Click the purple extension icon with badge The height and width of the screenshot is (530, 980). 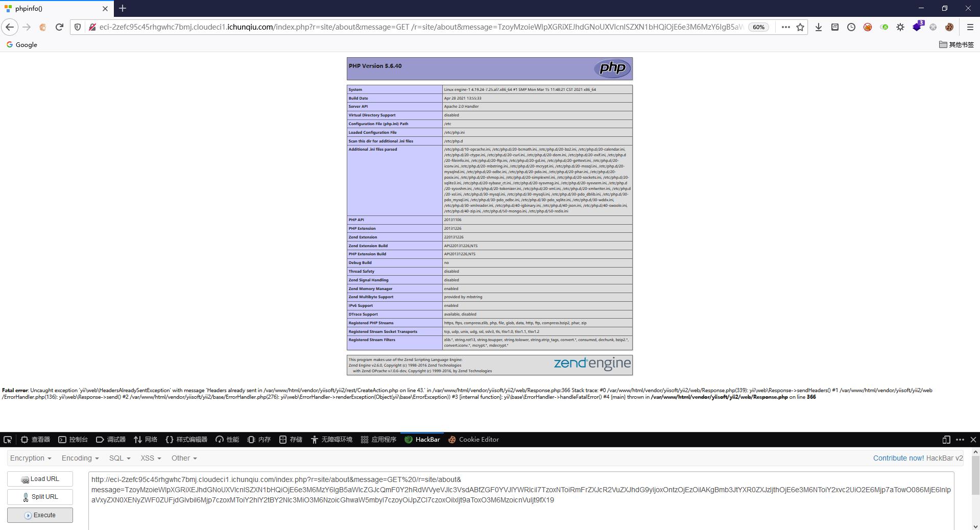point(918,26)
